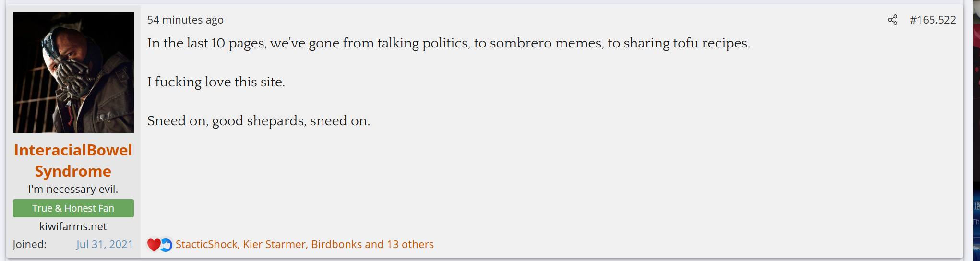This screenshot has height=261, width=980.
Task: Click the word "Syndrome" in the username
Action: coord(73,171)
